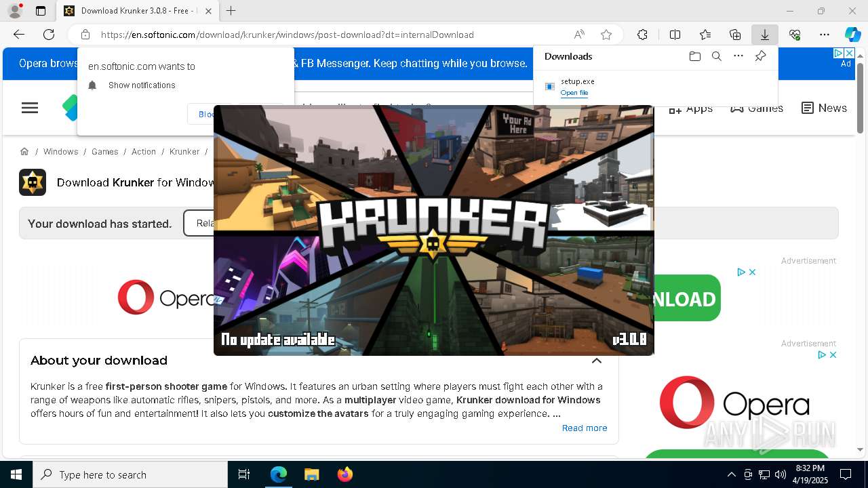
Task: Open the News section
Action: pos(824,108)
